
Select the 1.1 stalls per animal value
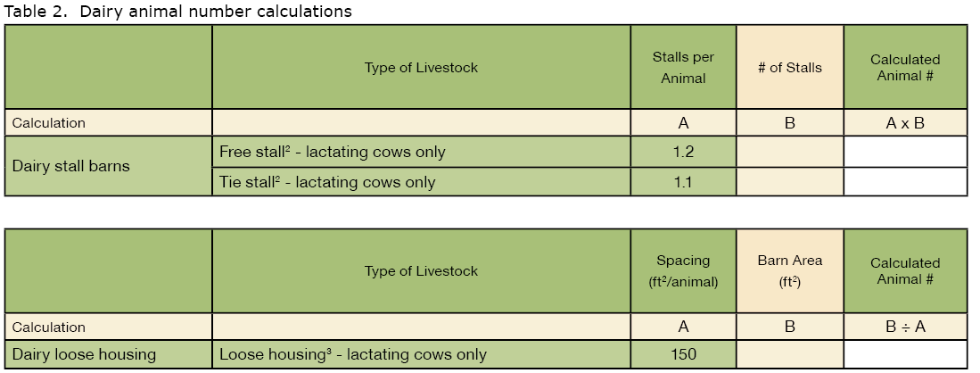point(683,182)
